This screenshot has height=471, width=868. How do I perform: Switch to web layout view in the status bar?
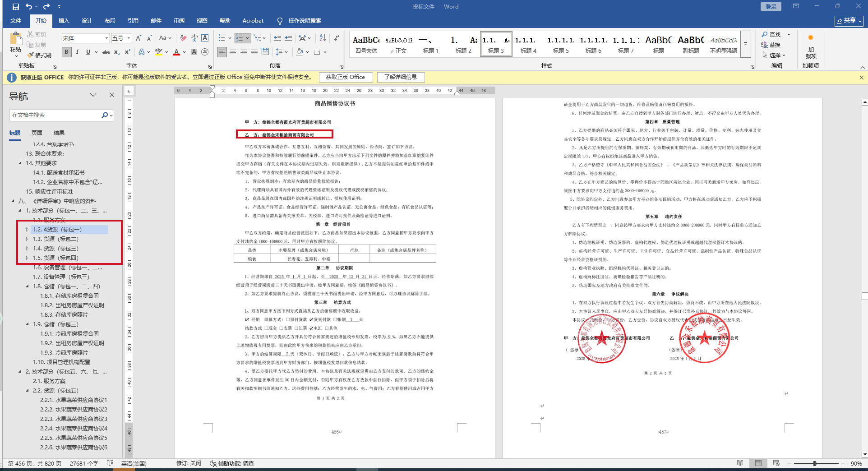click(x=776, y=463)
